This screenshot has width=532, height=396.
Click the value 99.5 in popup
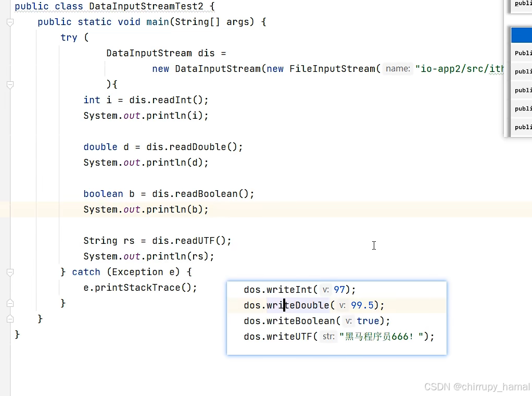pyautogui.click(x=362, y=305)
